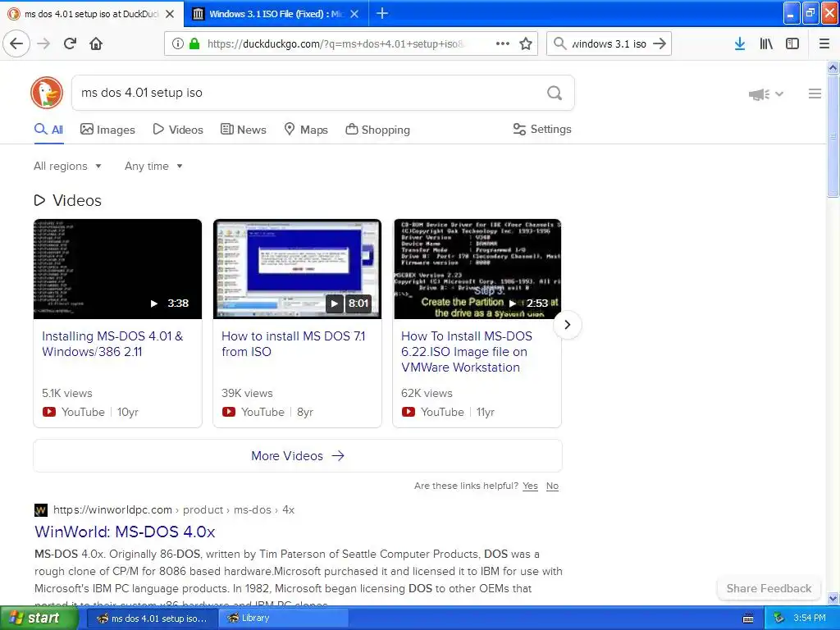Open a new browser tab with plus icon
840x630 pixels.
pos(382,13)
